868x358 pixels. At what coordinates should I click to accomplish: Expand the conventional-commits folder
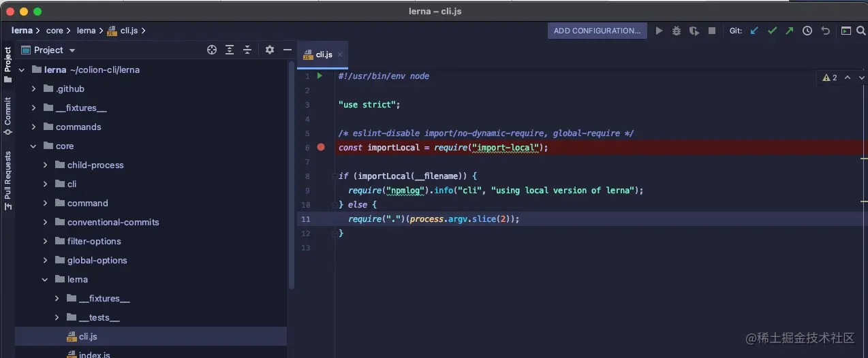[45, 222]
